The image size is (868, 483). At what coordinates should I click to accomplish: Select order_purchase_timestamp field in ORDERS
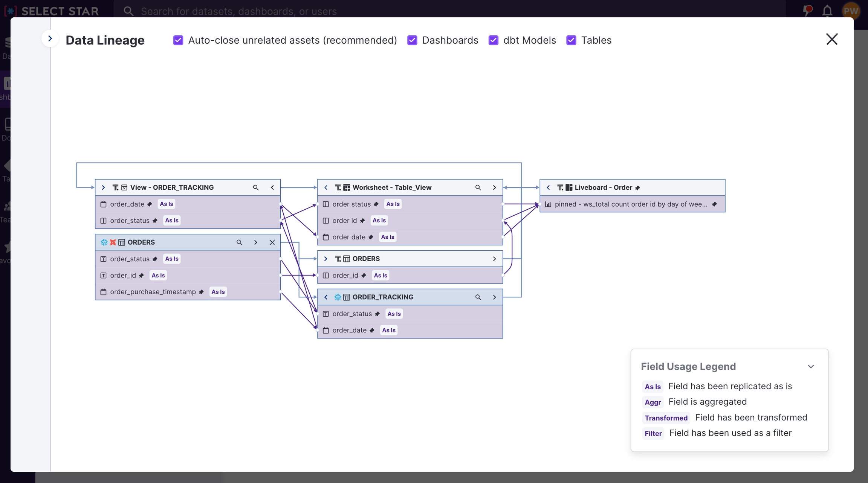(153, 292)
